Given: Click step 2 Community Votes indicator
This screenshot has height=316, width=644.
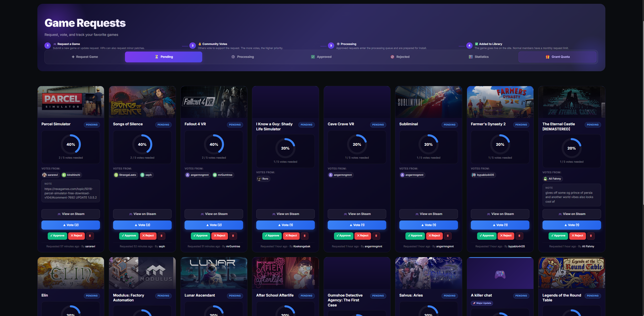Looking at the screenshot, I should tap(193, 46).
